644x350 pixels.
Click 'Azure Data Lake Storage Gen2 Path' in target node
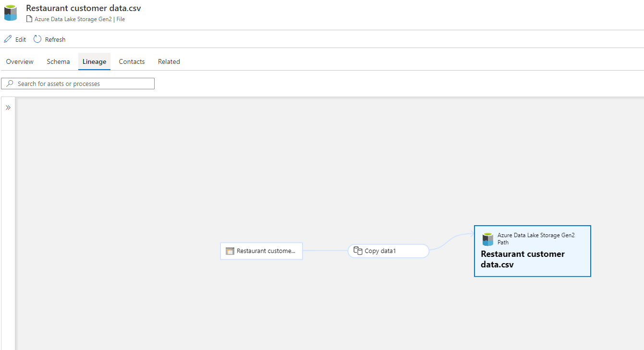pyautogui.click(x=536, y=239)
